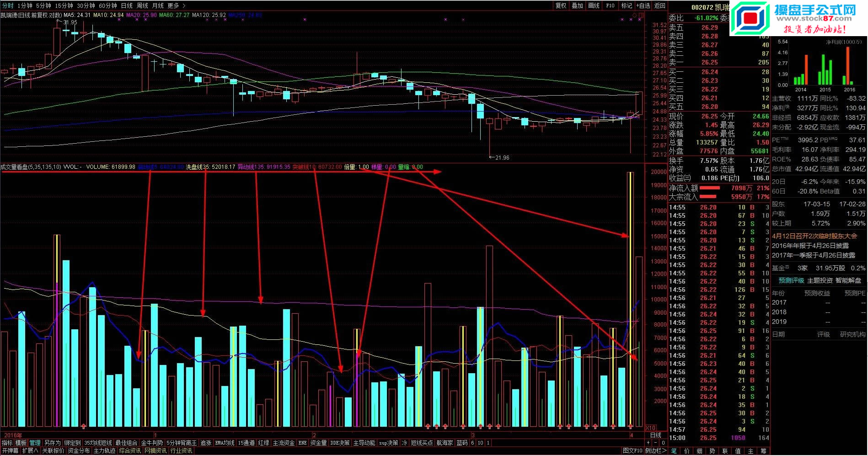Switch to 智能解盘 tab
868x456 pixels.
848,280
